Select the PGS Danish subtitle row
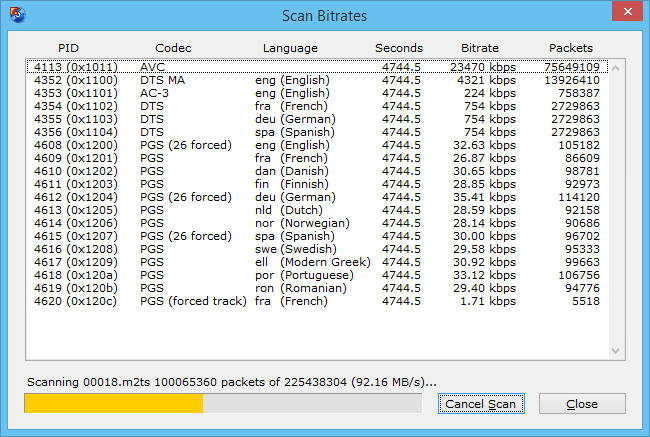The image size is (650, 437). click(317, 171)
